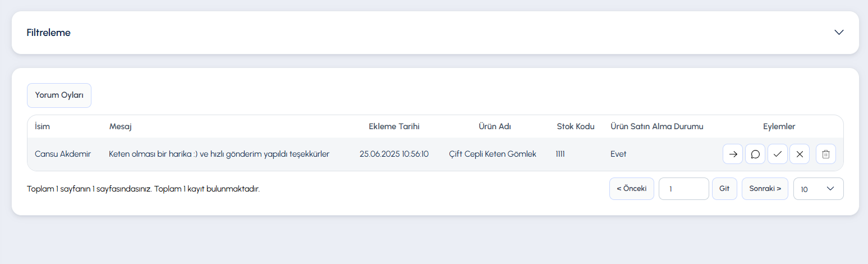Click the Stok Kodu column header

pos(576,126)
